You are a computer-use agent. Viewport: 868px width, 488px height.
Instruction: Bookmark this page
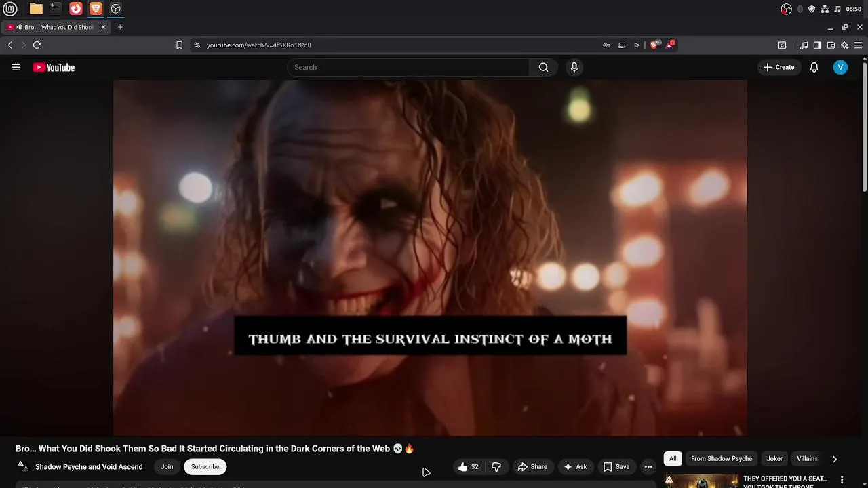tap(179, 45)
